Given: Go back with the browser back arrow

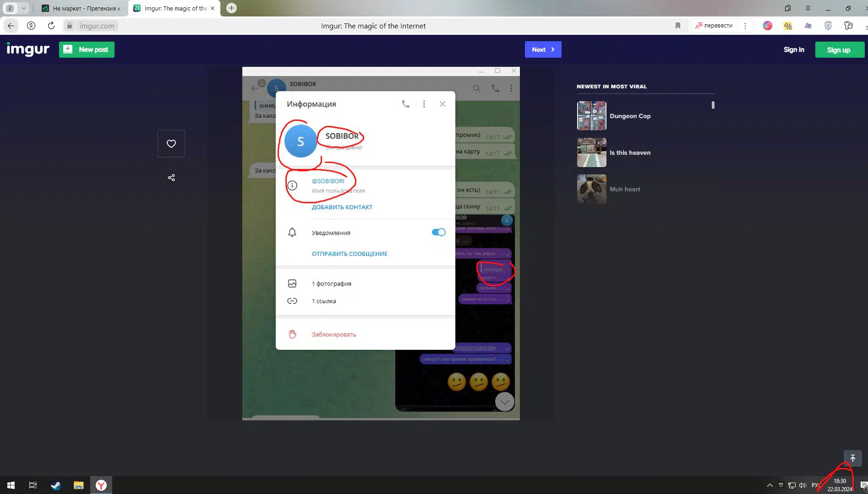Looking at the screenshot, I should click(11, 26).
